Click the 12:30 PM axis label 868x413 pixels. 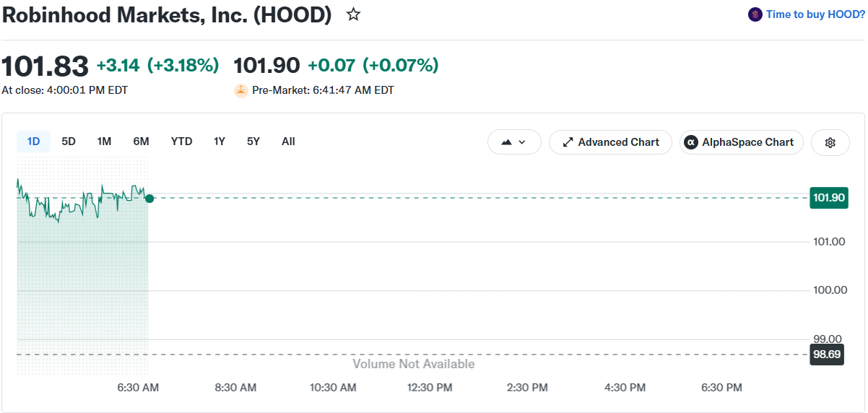pos(430,388)
